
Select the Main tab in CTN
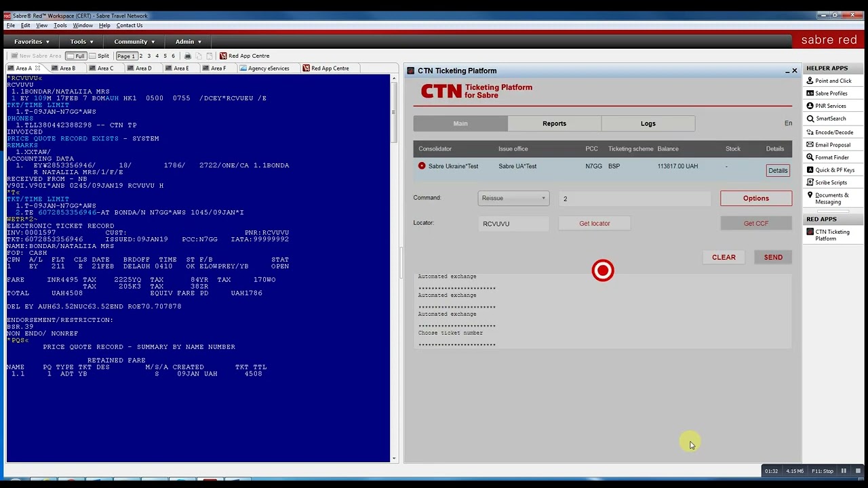pyautogui.click(x=460, y=123)
